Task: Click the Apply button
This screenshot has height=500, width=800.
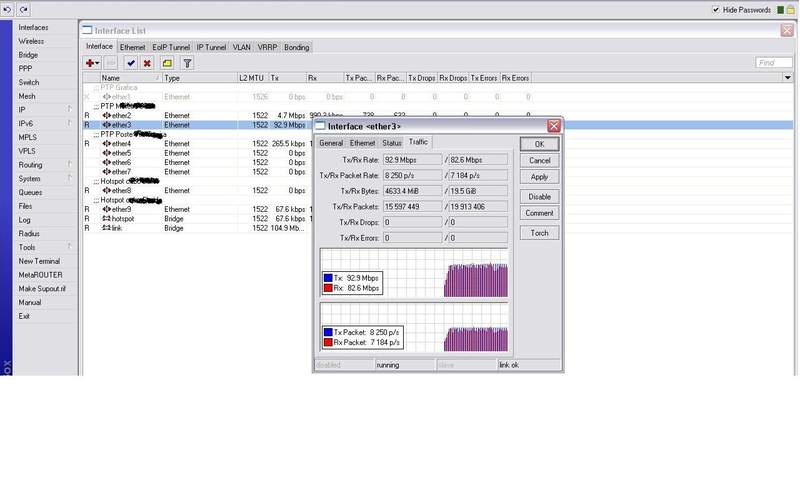Action: [539, 177]
